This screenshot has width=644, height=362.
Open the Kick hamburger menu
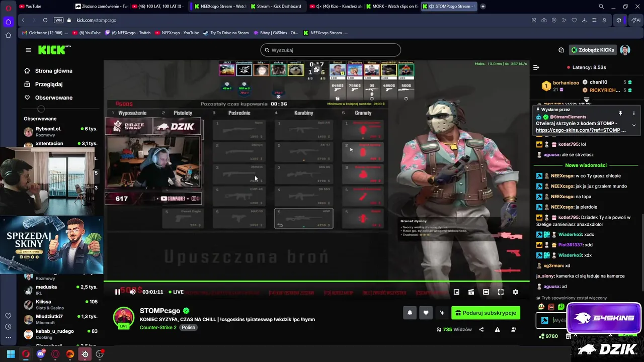click(28, 50)
